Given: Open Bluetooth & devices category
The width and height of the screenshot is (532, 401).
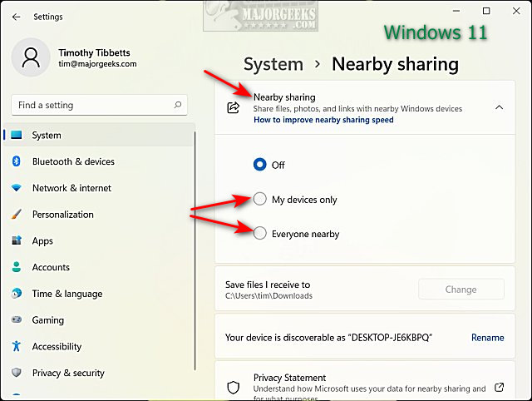Looking at the screenshot, I should click(x=99, y=161).
